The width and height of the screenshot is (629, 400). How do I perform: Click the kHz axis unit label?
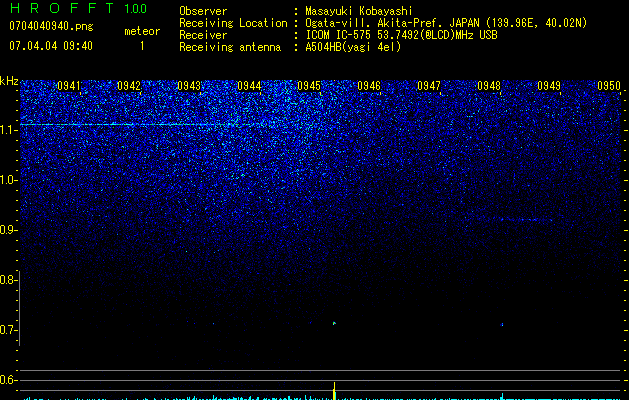(9, 81)
